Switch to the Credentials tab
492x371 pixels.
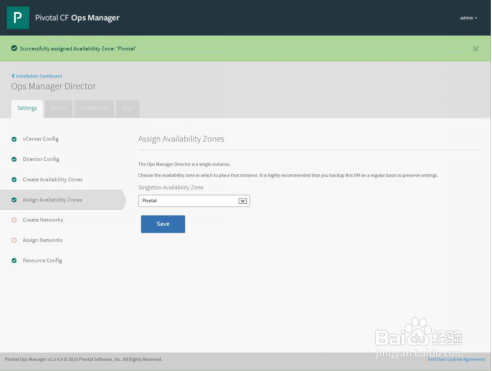tap(94, 108)
